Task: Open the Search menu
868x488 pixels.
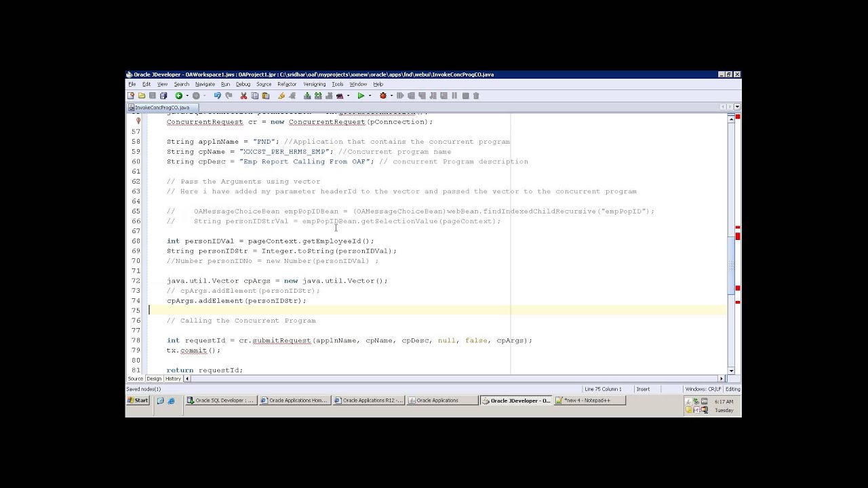Action: tap(181, 84)
